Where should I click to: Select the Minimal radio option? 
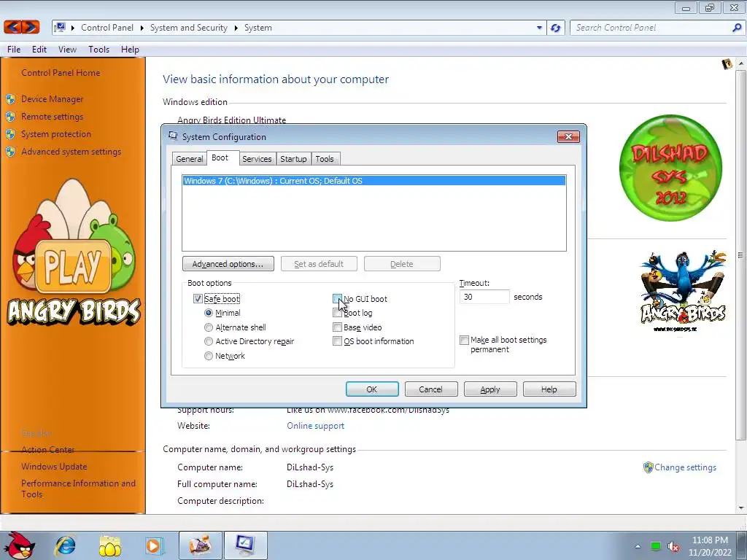point(208,313)
